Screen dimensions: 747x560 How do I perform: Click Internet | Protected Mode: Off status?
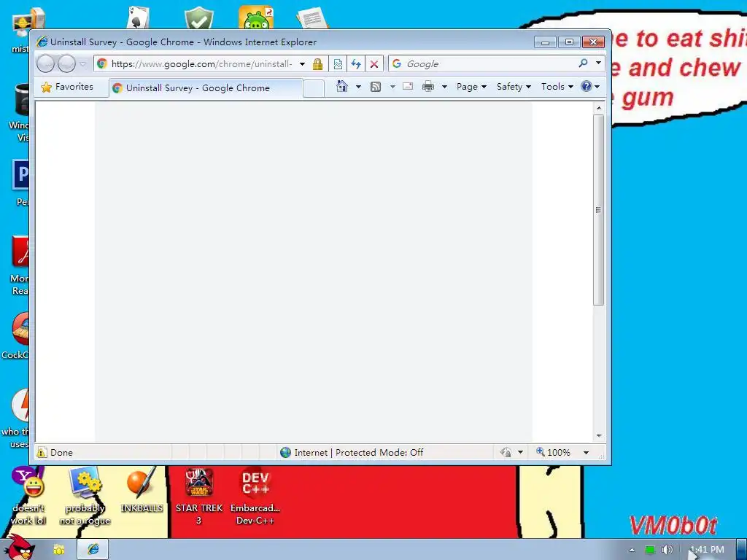(x=352, y=452)
